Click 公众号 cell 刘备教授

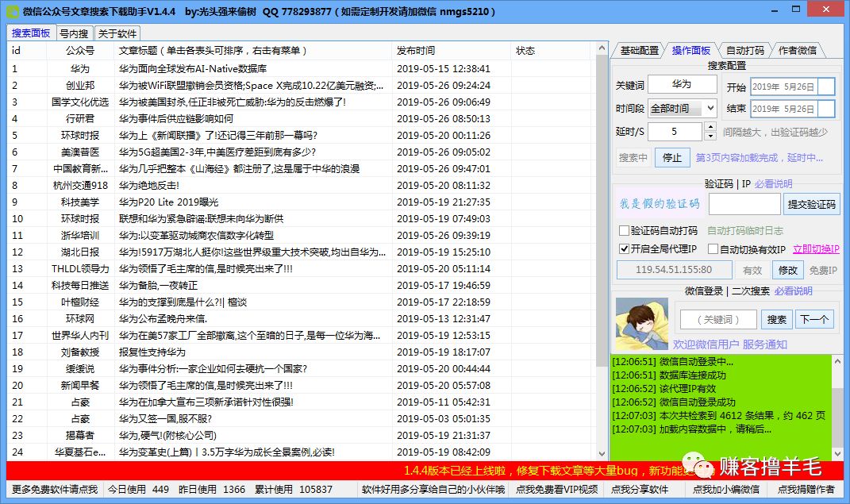80,352
